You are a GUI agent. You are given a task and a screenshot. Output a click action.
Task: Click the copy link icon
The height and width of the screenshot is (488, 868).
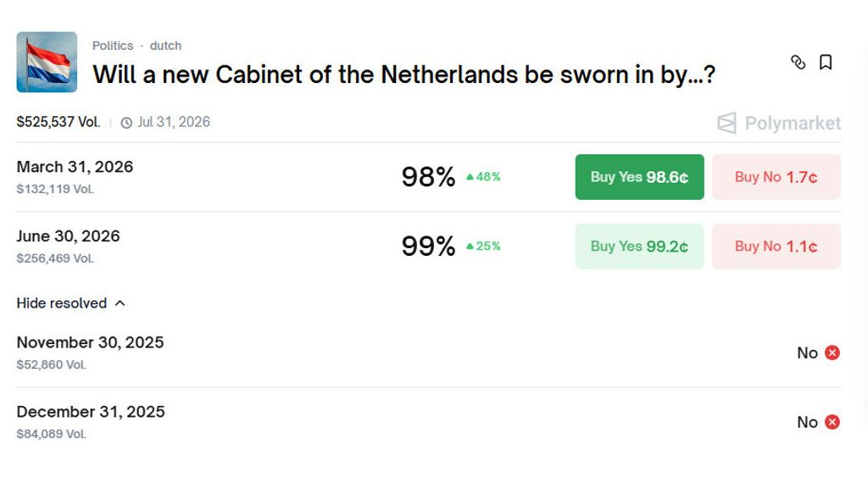pos(798,62)
